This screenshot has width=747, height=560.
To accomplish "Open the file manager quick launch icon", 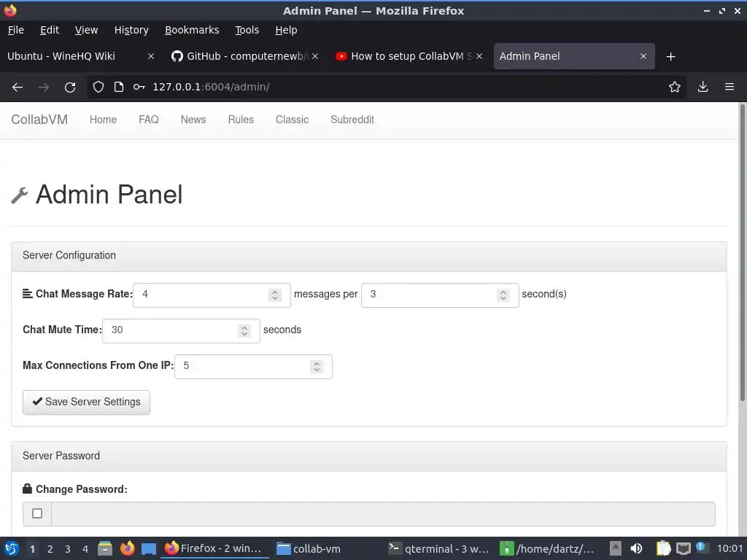I will pos(105,548).
